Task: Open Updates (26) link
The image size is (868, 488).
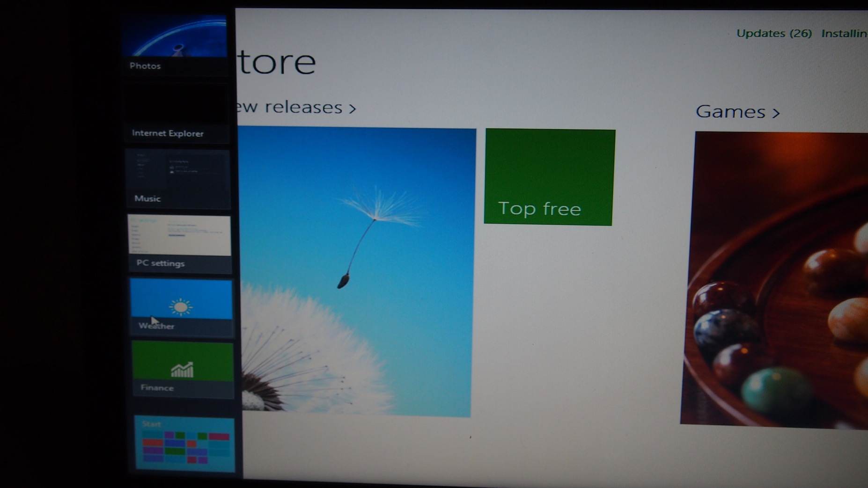Action: 774,33
